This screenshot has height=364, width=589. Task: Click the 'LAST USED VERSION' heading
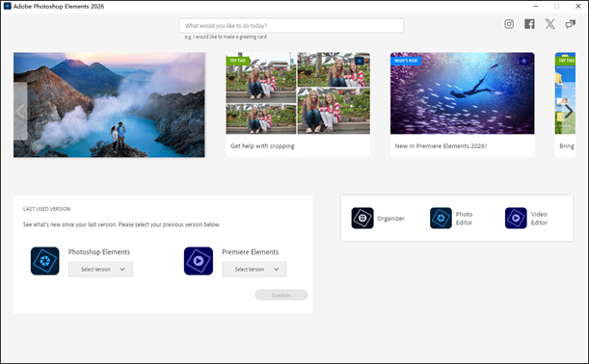click(x=46, y=209)
